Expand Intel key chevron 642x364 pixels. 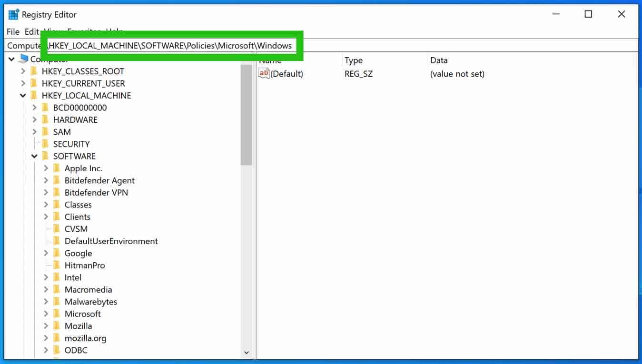coord(46,277)
